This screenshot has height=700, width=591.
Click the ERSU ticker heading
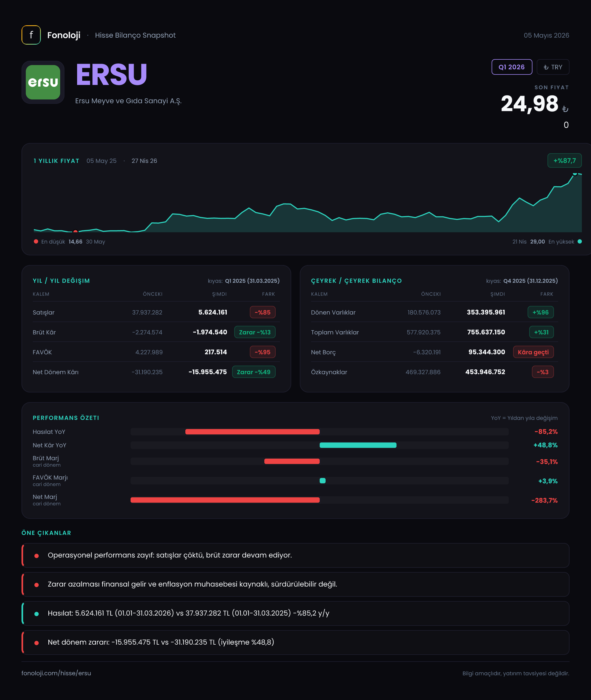tap(111, 74)
